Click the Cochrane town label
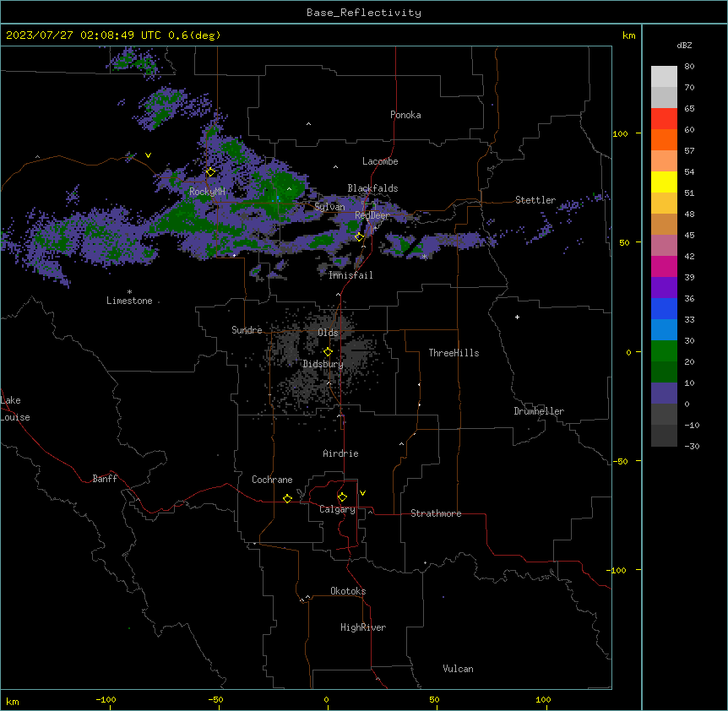Screen dimensions: 728x711 tap(272, 480)
